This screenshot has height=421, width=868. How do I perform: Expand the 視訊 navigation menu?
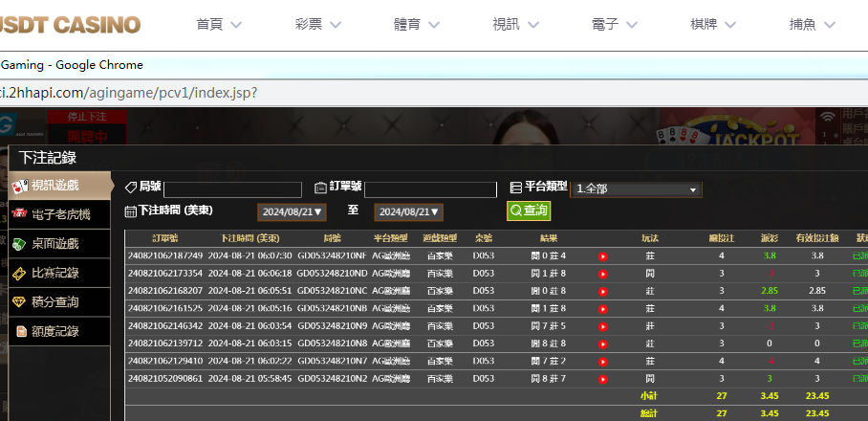click(519, 25)
